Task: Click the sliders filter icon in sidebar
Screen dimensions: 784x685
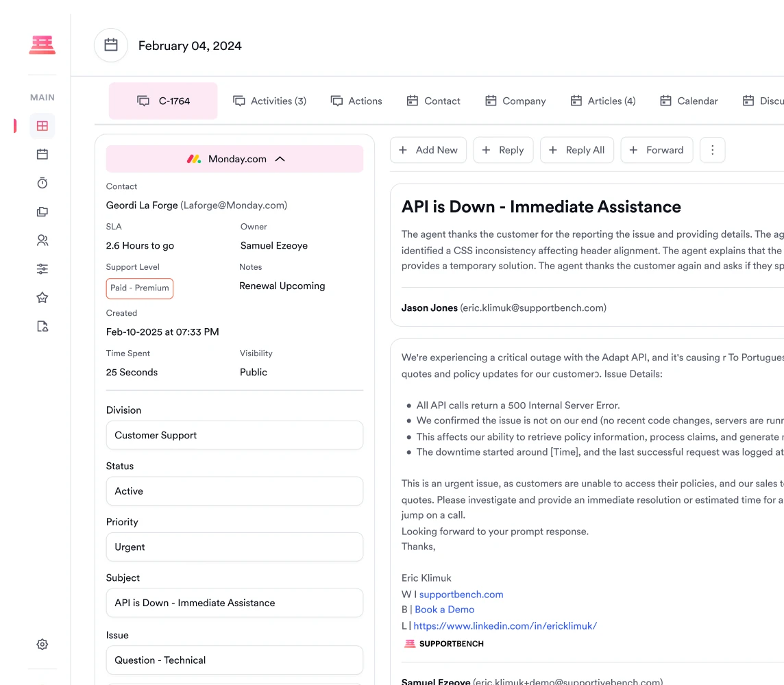Action: click(42, 269)
